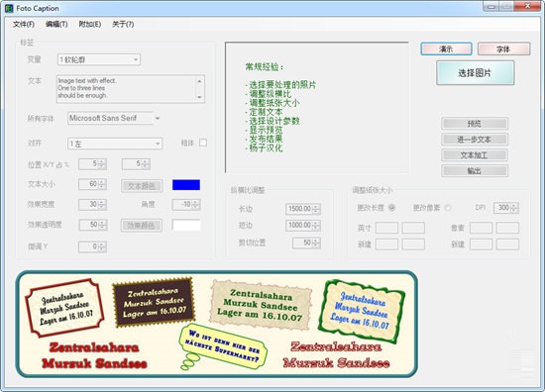Click the blue text color swatch
Image resolution: width=545 pixels, height=392 pixels.
pos(186,185)
